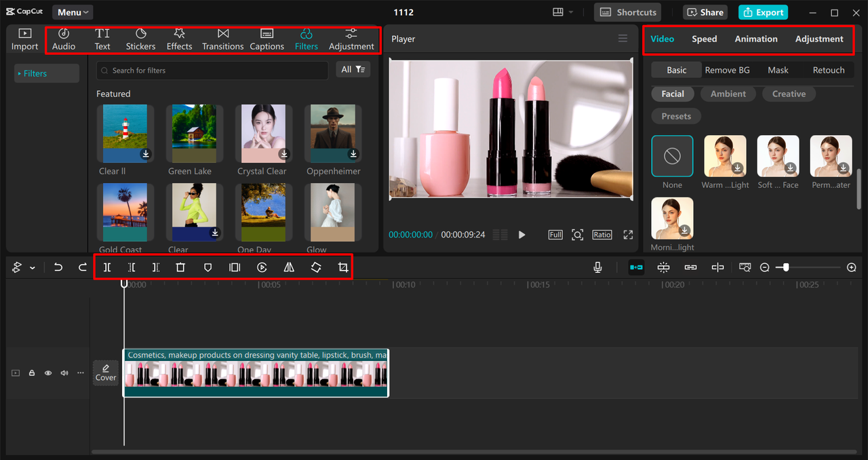
Task: Toggle preview axis icon
Action: pyautogui.click(x=717, y=267)
